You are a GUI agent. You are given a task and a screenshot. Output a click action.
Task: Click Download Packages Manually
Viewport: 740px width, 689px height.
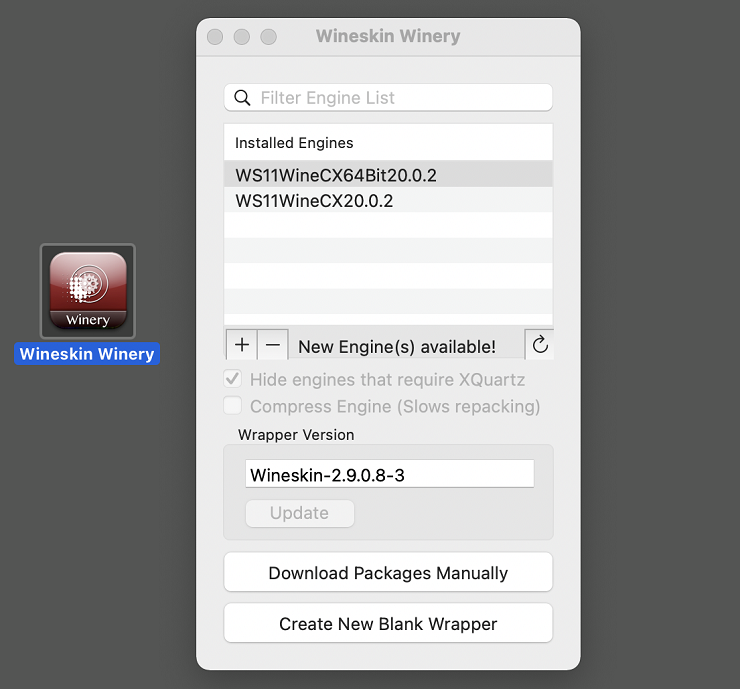click(388, 572)
